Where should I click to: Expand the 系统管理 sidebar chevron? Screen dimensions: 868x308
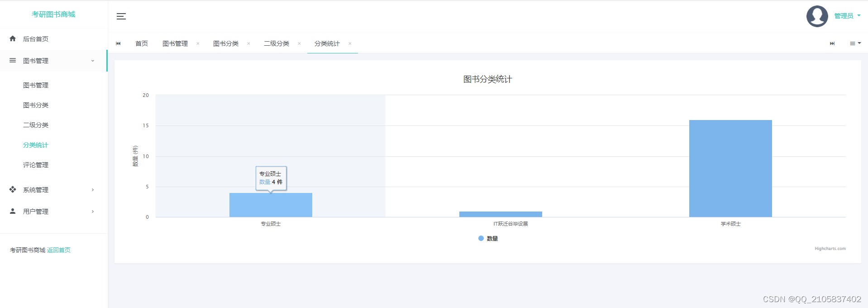pos(93,190)
